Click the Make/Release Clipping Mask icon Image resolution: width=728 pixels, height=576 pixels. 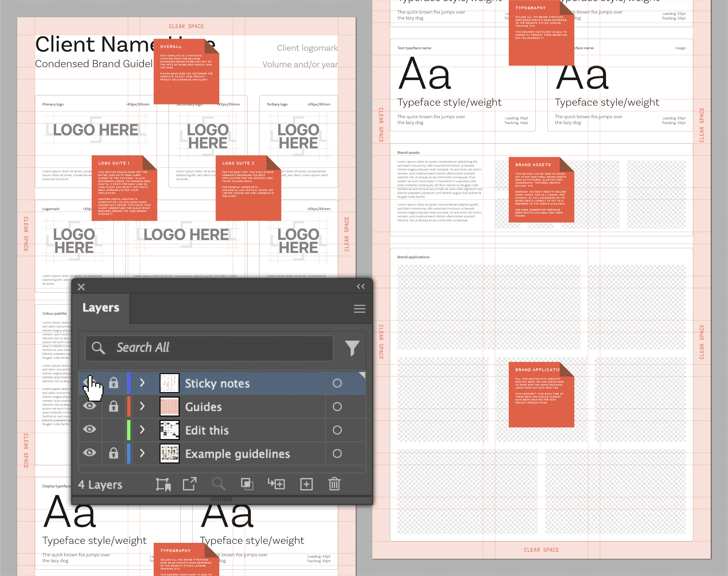point(247,484)
